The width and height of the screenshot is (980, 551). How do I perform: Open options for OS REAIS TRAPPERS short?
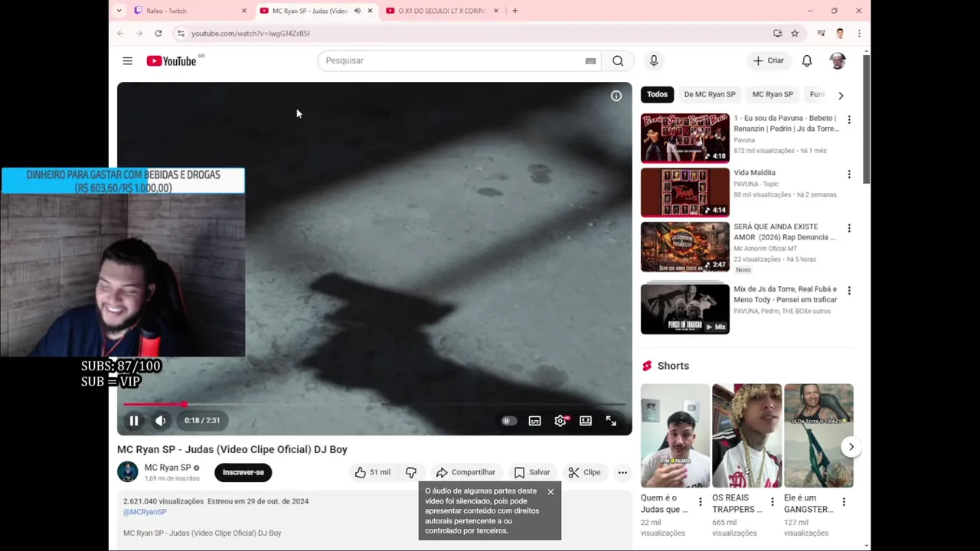[x=772, y=502]
